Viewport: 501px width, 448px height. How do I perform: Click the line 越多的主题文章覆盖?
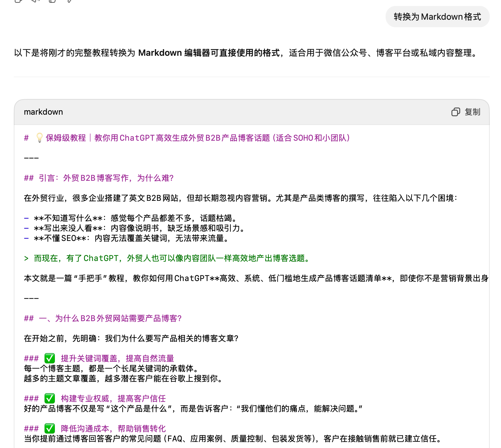click(123, 378)
